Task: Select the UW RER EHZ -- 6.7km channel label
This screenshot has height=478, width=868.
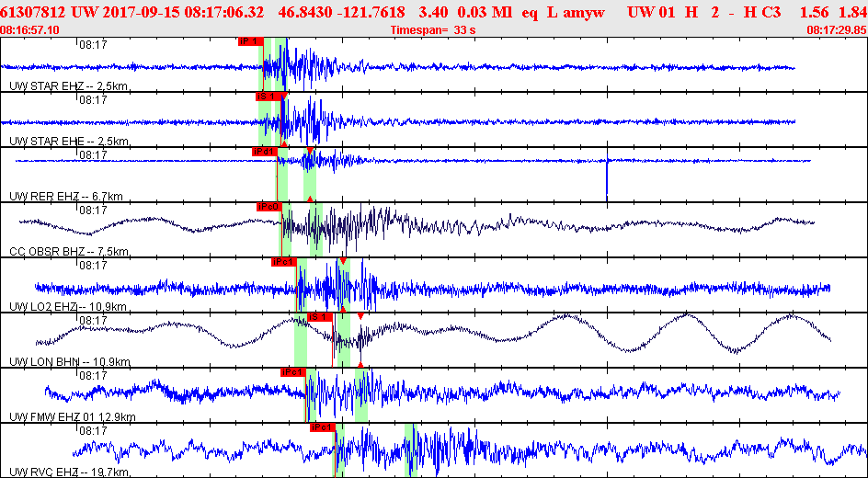Action: (66, 197)
